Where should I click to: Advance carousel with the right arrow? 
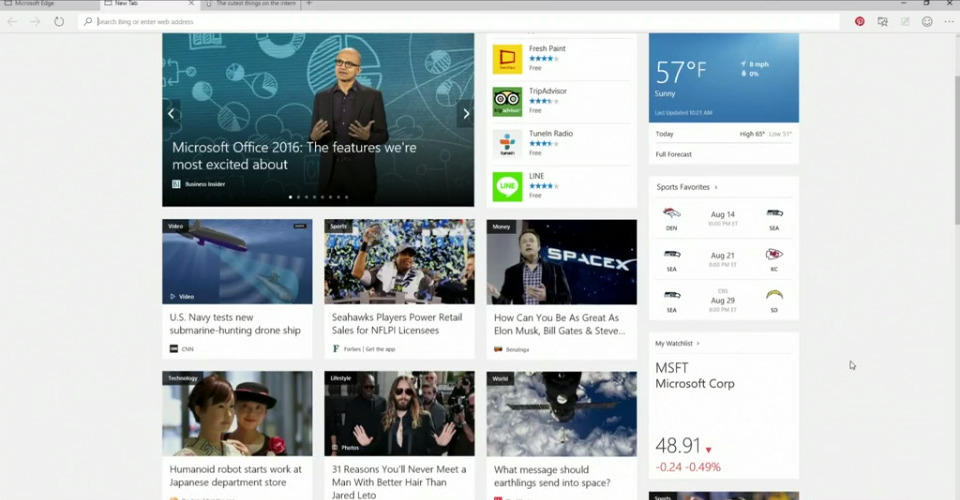(465, 114)
